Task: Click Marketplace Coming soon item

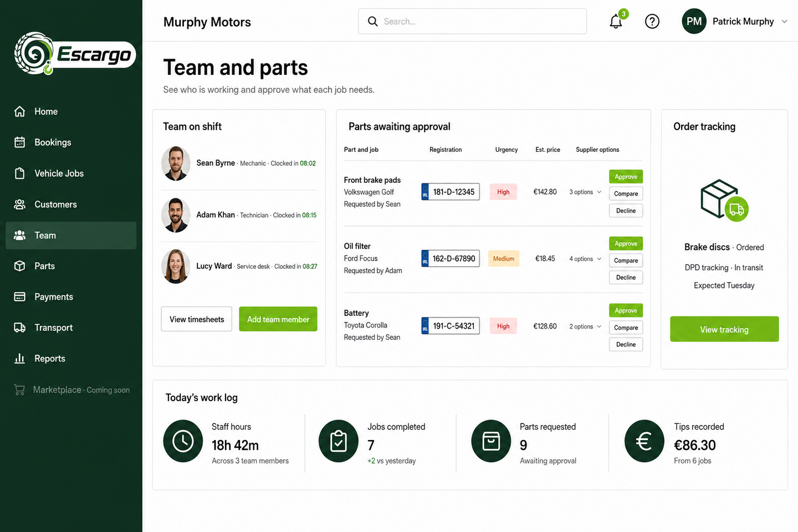Action: coord(71,390)
